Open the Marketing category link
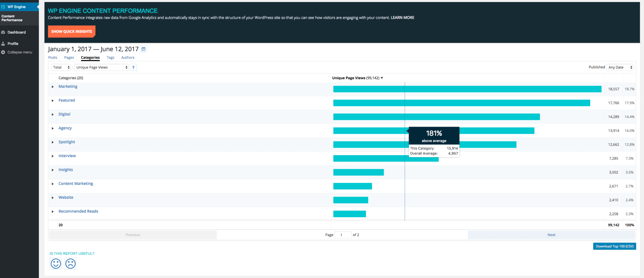This screenshot has height=278, width=644. tap(68, 86)
